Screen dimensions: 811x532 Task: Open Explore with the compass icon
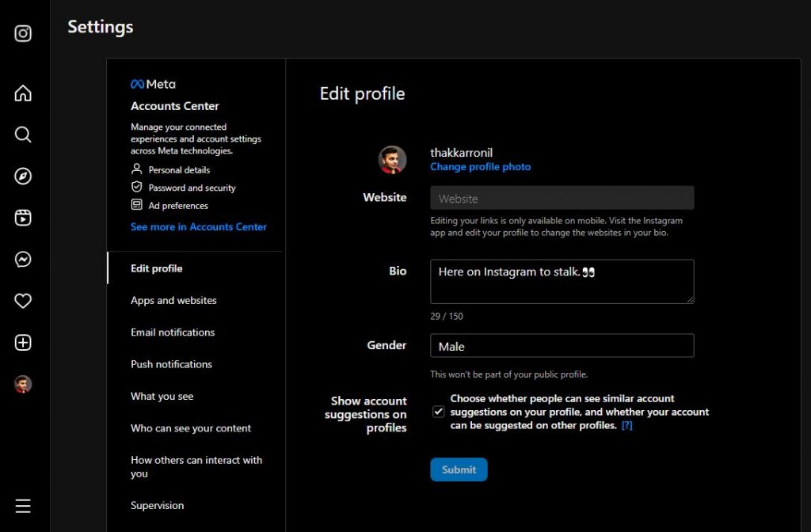pos(22,176)
